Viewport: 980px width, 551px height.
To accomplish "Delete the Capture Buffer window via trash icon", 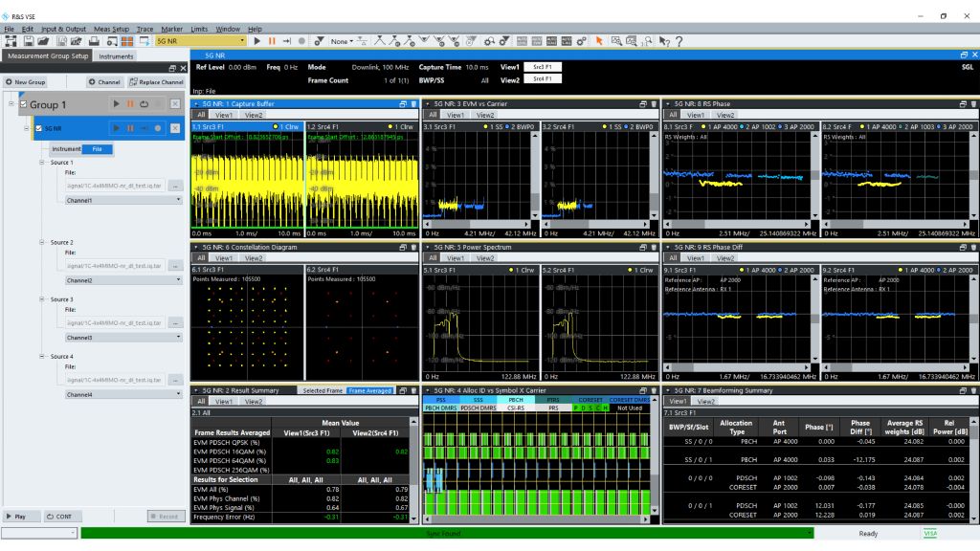I will 413,104.
